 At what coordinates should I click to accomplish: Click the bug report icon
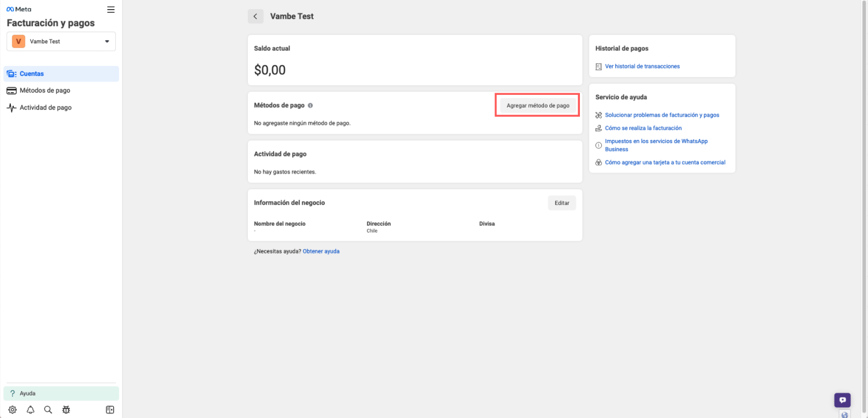point(66,410)
